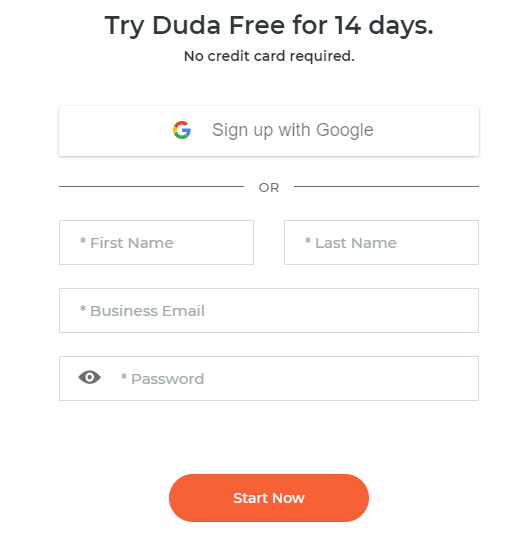
Task: Click the "Try Duda Free for 14 days." heading
Action: 269,26
